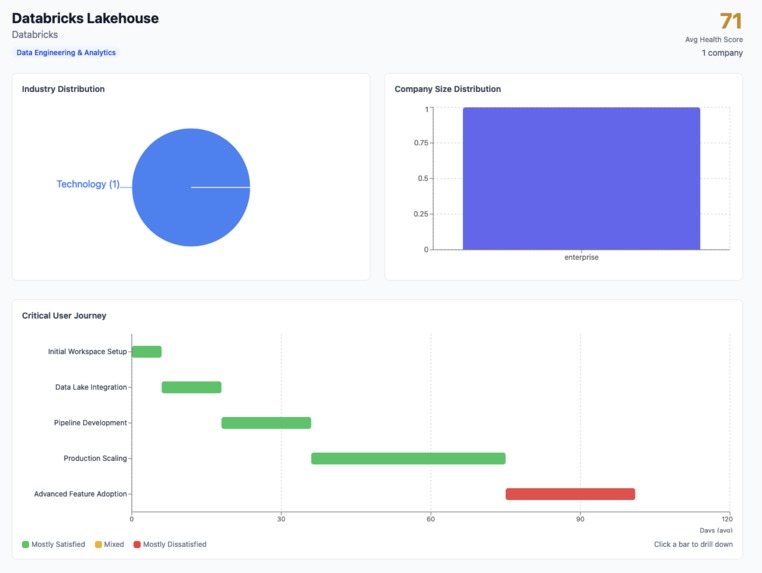Click the Company Size Distribution heading
The image size is (762, 573).
click(x=448, y=89)
